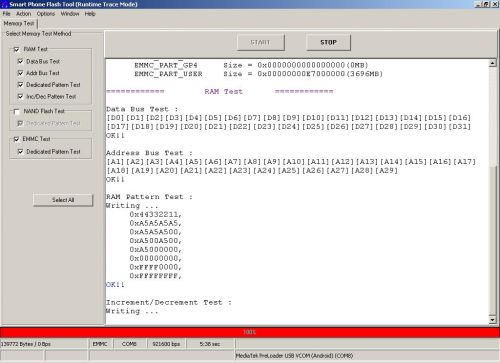Click the 0xFFFF0000 pattern value
500x363 pixels.
156,267
